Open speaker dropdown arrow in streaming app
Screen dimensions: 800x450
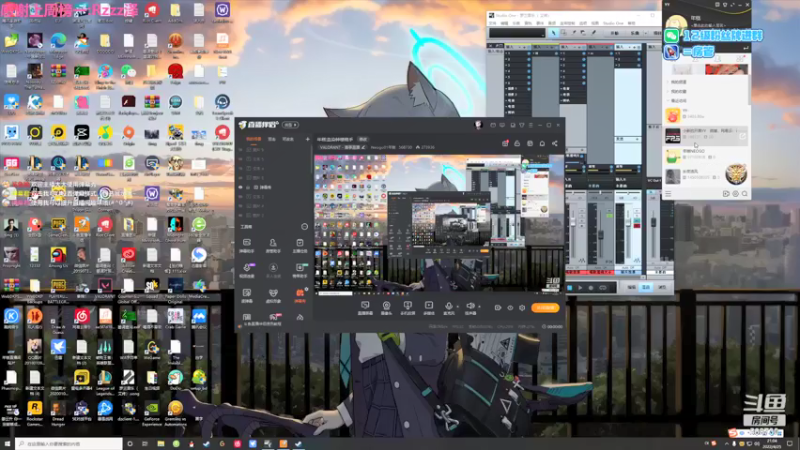(479, 307)
